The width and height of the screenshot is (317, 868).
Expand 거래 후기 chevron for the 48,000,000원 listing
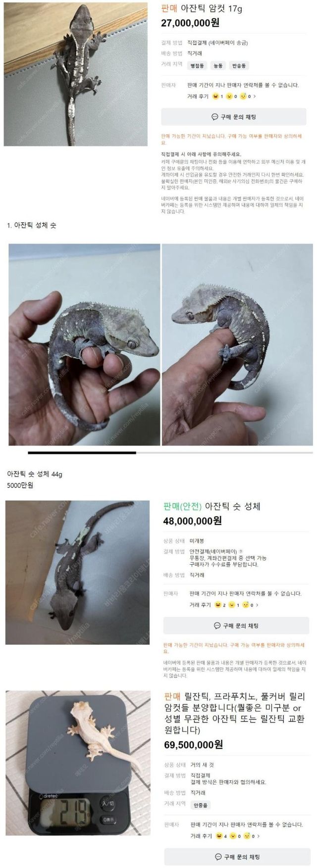tap(257, 605)
